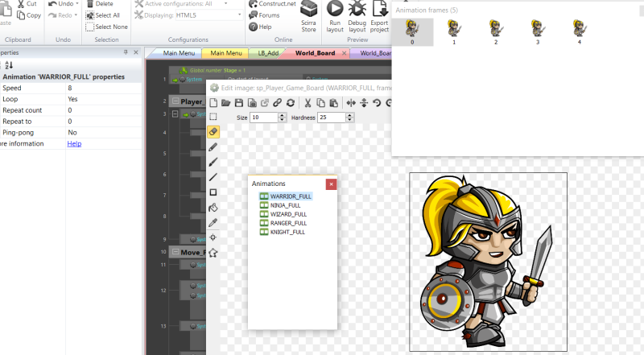Open Active configurations dropdown
Image resolution: width=644 pixels, height=355 pixels.
225,4
